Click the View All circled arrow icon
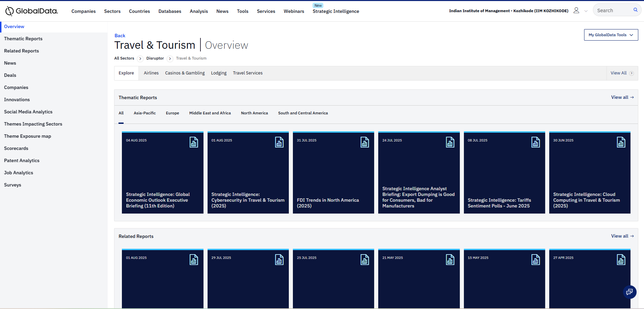Screen dimensions: 644x309 (631, 73)
